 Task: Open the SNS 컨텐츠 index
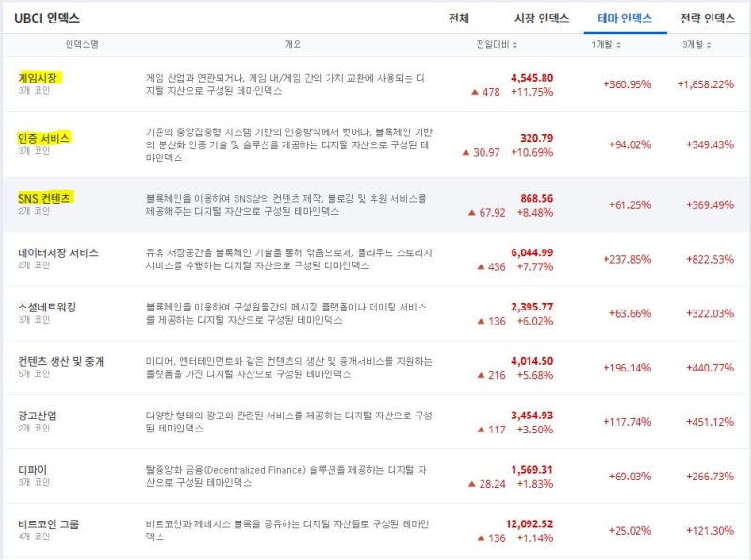pos(44,198)
